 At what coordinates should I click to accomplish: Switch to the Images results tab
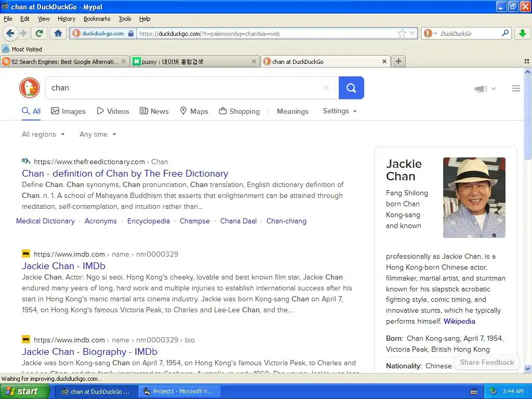(68, 111)
